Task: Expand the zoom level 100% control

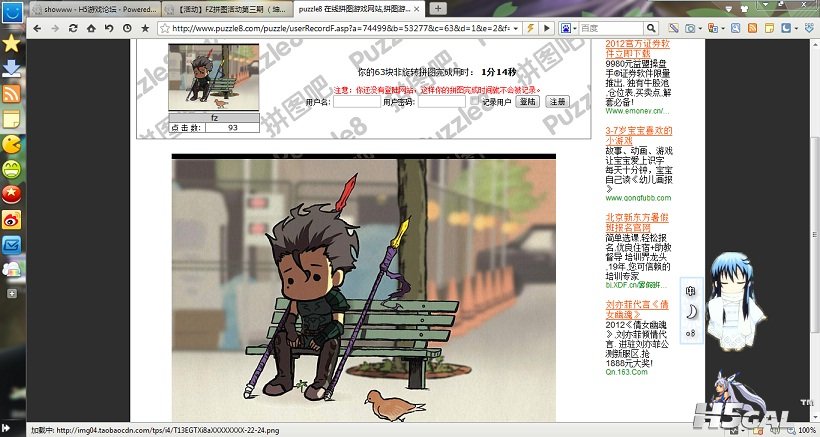Action: (803, 430)
